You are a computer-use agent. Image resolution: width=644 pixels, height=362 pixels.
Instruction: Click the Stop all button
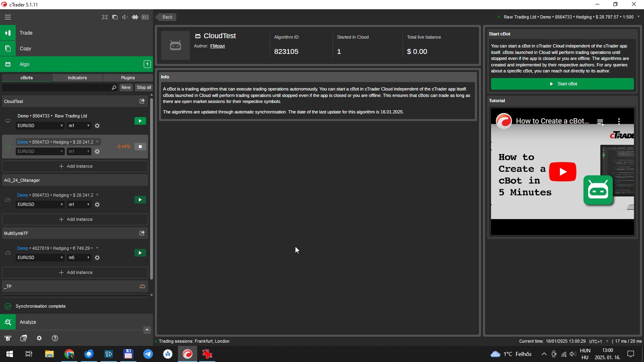click(144, 87)
